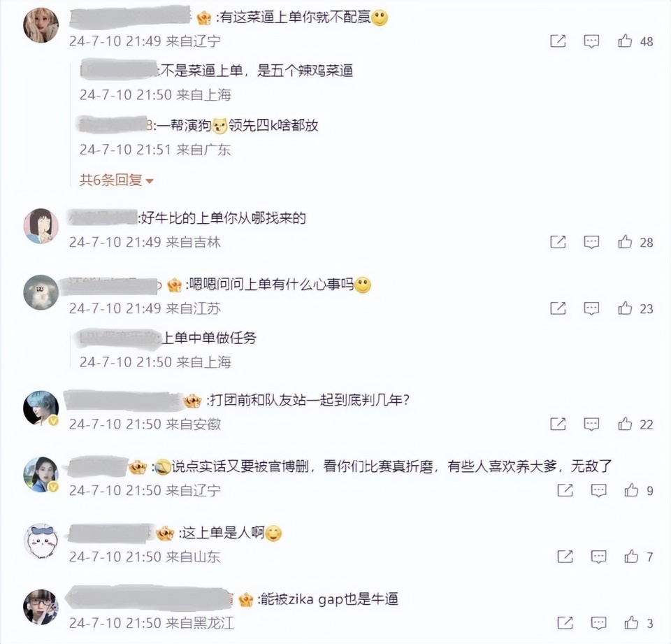Image resolution: width=671 pixels, height=644 pixels.
Task: Click crown badge beside 山东 commenter name
Action: point(165,534)
